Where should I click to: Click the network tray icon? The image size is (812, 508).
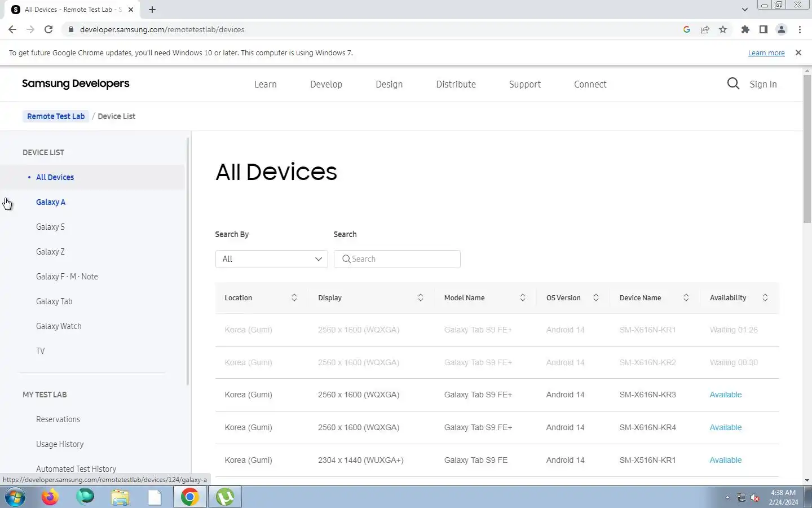pos(742,497)
